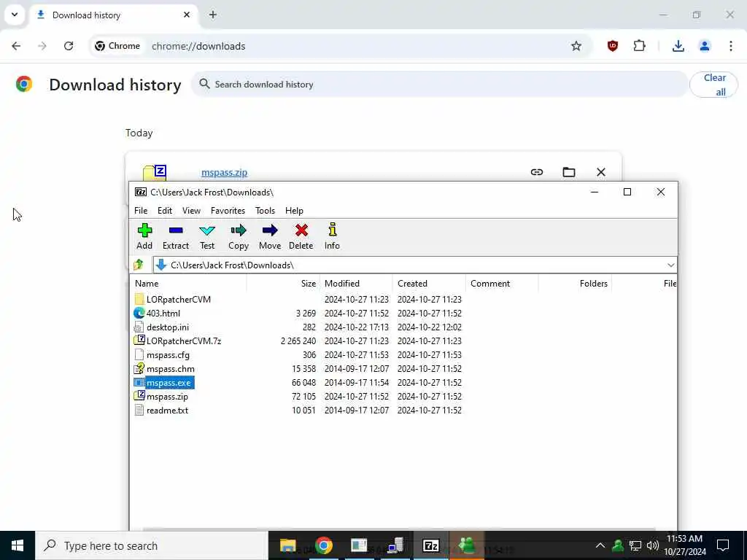Run Test on the selected archive

click(207, 237)
